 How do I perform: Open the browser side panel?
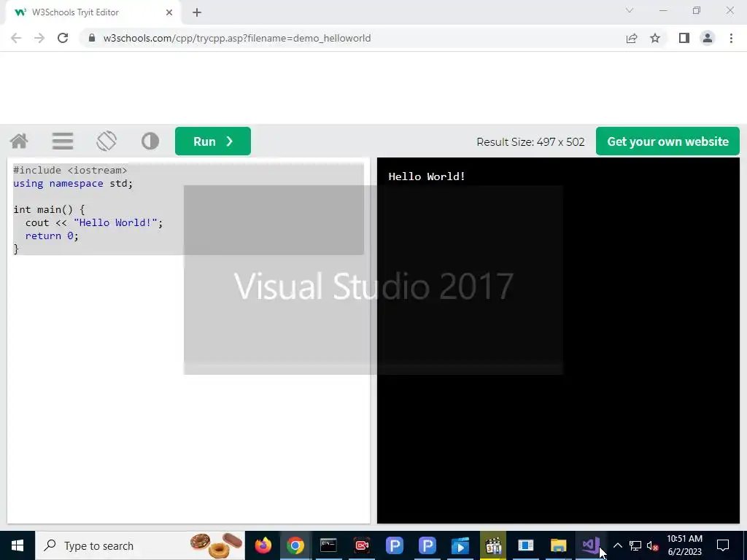684,38
